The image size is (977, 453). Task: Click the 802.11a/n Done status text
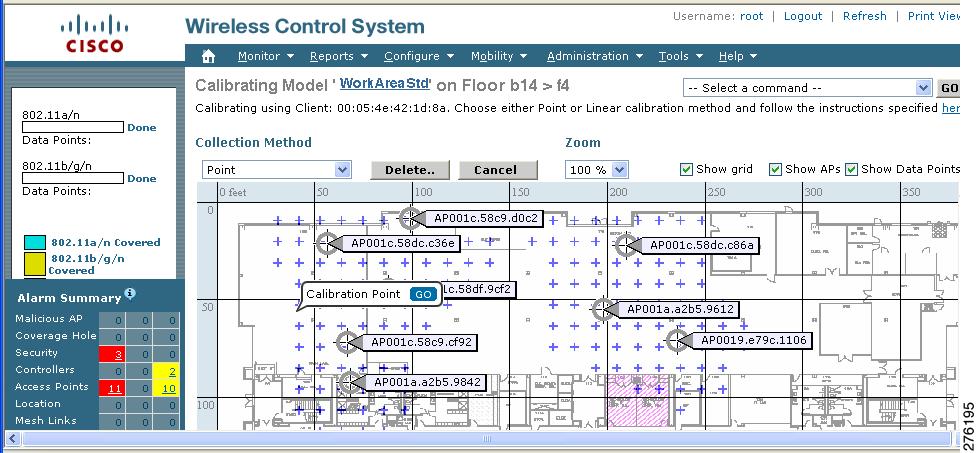(141, 127)
